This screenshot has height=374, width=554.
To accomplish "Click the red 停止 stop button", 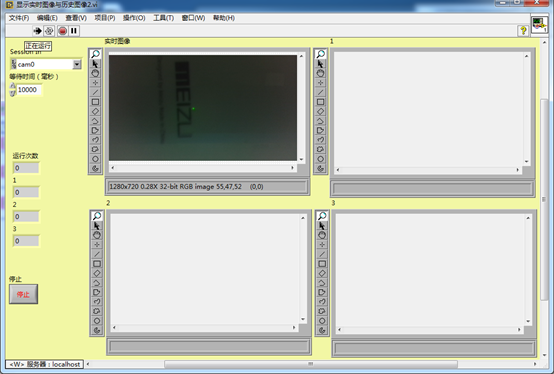I will click(23, 294).
